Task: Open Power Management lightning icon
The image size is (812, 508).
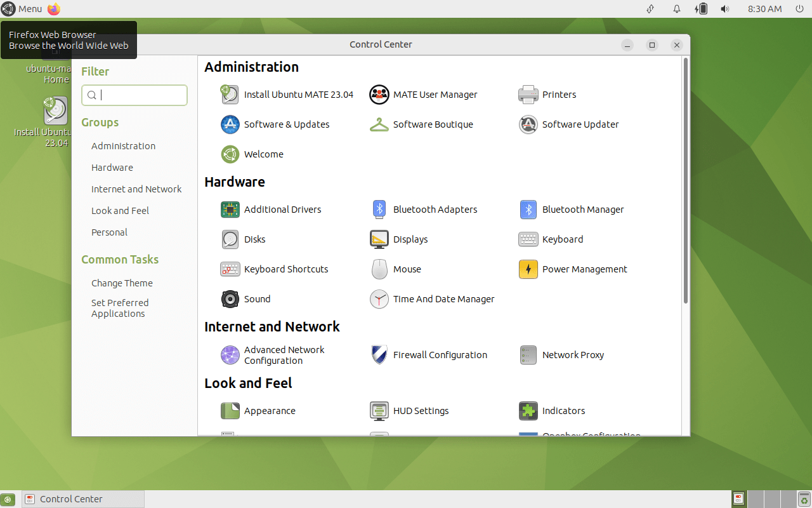Action: coord(528,269)
